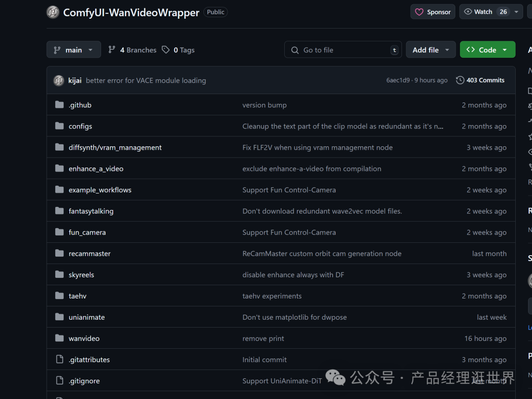Open 'Don't use matplotlib for dwpose' commit

(x=295, y=317)
